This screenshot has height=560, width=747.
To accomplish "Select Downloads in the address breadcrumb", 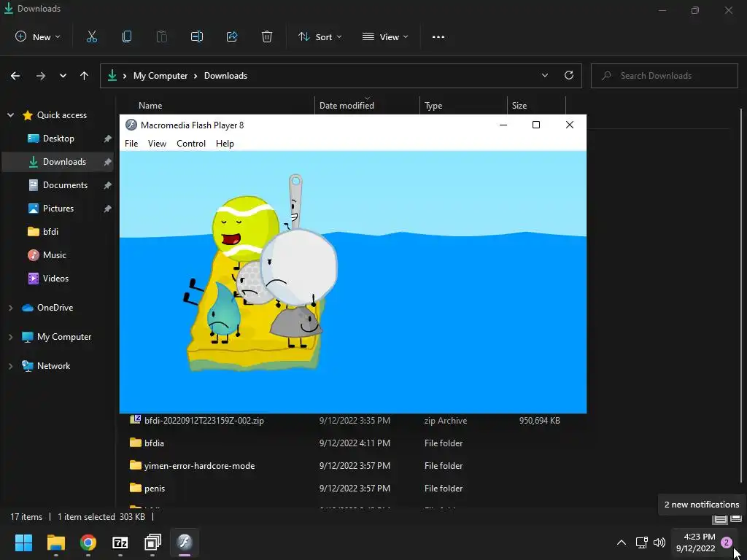I will click(x=226, y=76).
